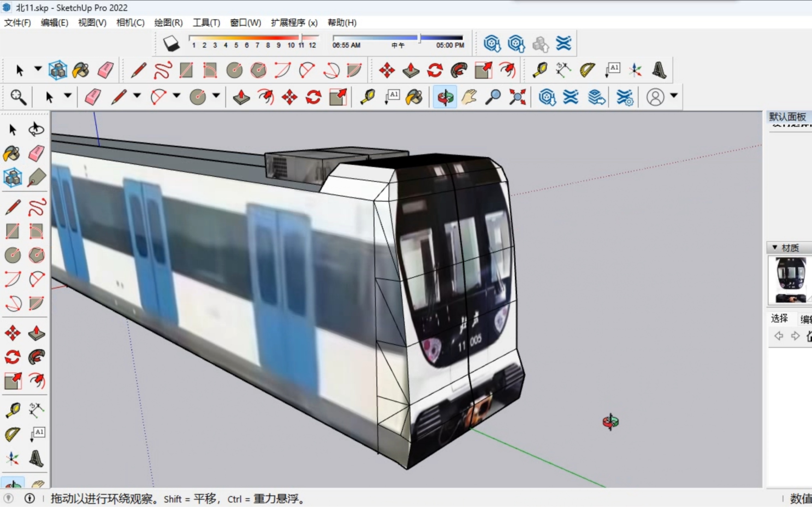
Task: Select the Paint Bucket tool
Action: pos(12,153)
